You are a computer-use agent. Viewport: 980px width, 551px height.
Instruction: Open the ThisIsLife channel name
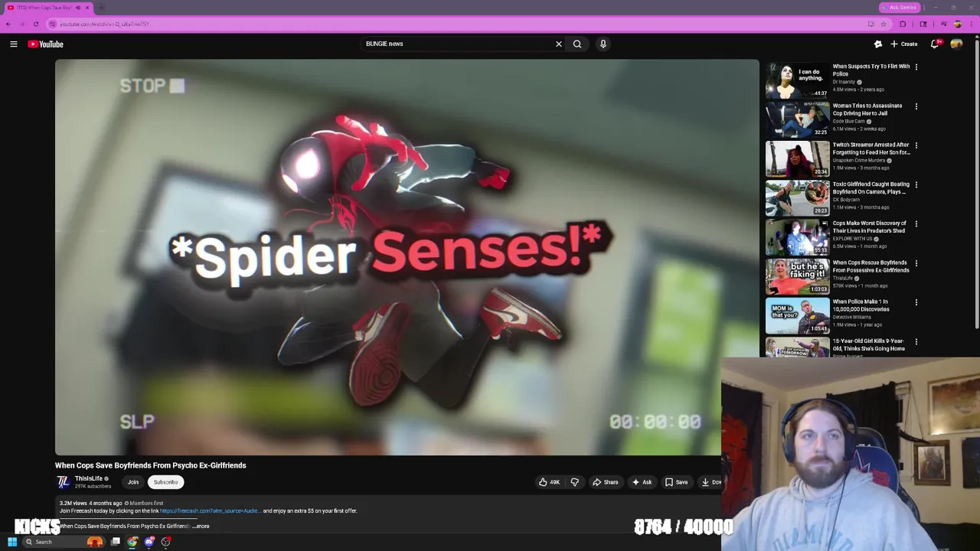pos(89,478)
